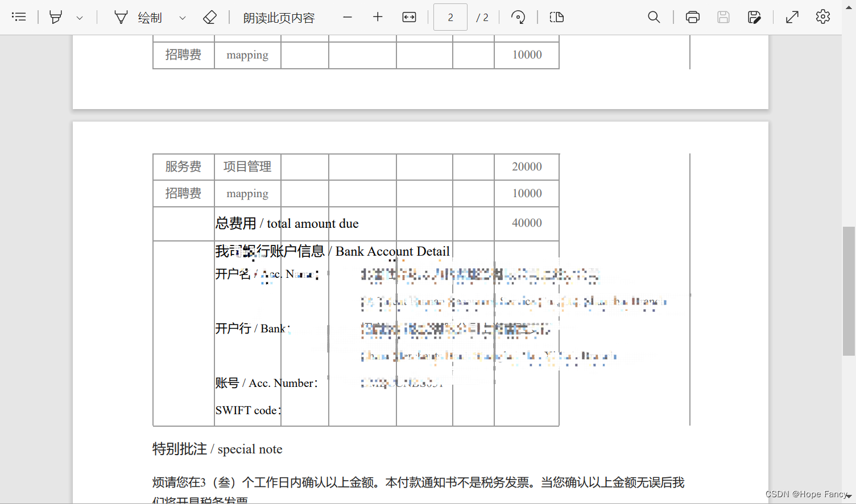The height and width of the screenshot is (504, 856).
Task: Click the 开户行 / Bank label
Action: pyautogui.click(x=253, y=328)
